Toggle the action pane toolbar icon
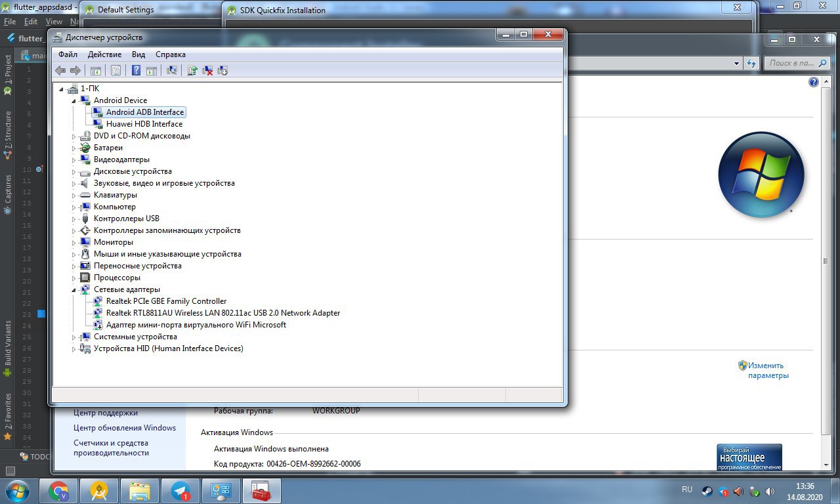 click(x=151, y=70)
